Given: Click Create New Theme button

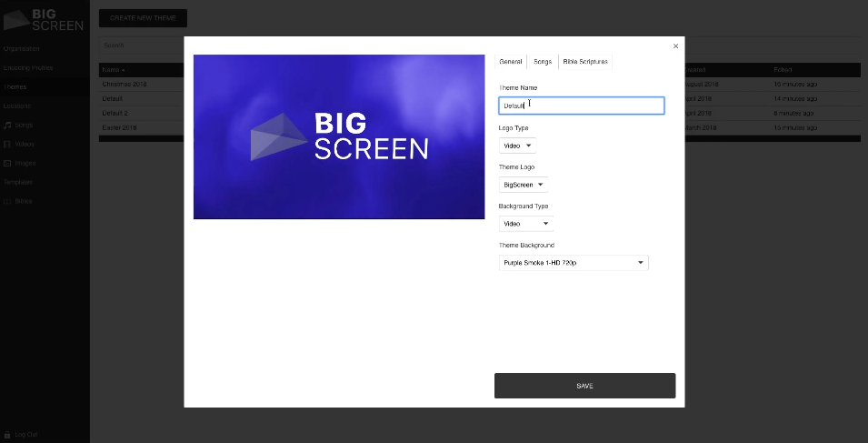Looking at the screenshot, I should pos(143,18).
